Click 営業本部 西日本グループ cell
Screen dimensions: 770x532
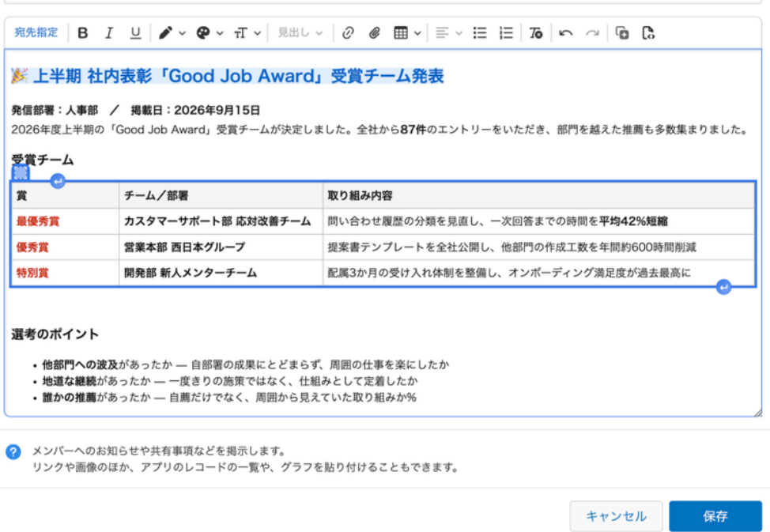[221, 247]
